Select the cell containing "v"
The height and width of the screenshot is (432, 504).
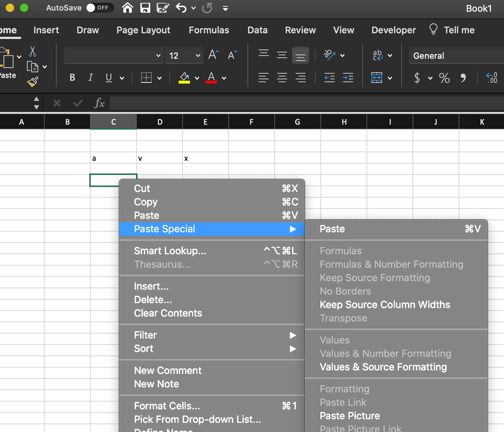coord(159,158)
